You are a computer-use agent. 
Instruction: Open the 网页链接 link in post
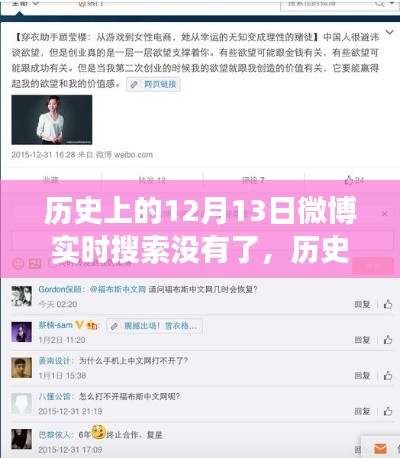point(154,84)
